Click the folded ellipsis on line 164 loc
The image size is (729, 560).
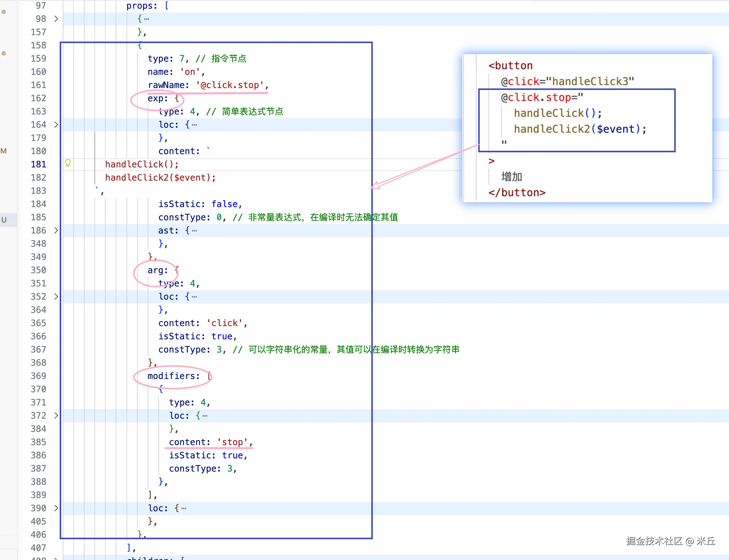(194, 125)
